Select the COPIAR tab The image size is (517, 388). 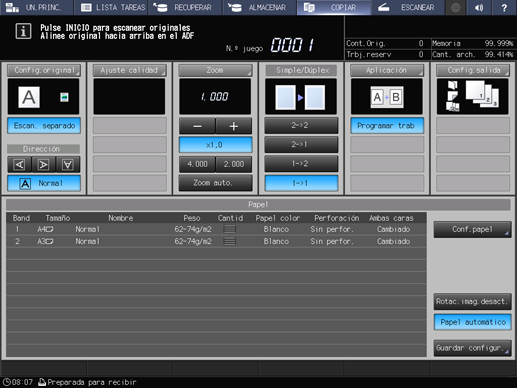click(x=334, y=7)
